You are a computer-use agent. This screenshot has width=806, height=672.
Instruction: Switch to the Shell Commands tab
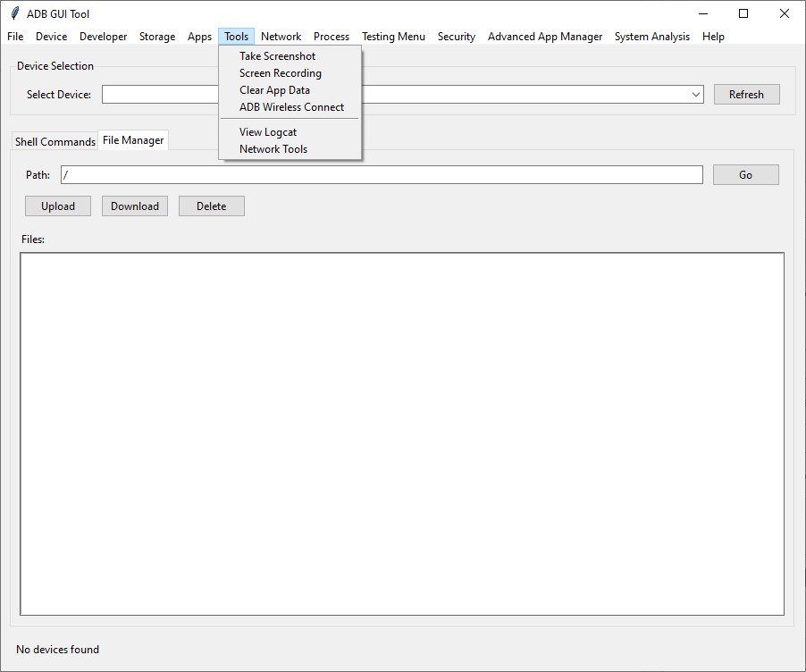[55, 140]
